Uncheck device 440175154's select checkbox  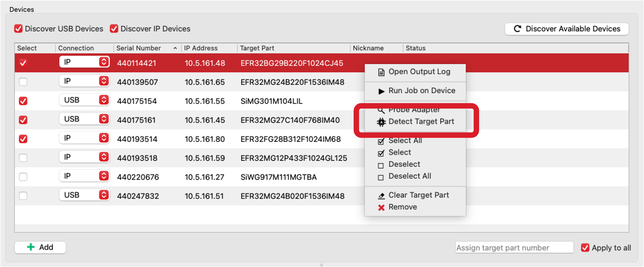(x=23, y=101)
